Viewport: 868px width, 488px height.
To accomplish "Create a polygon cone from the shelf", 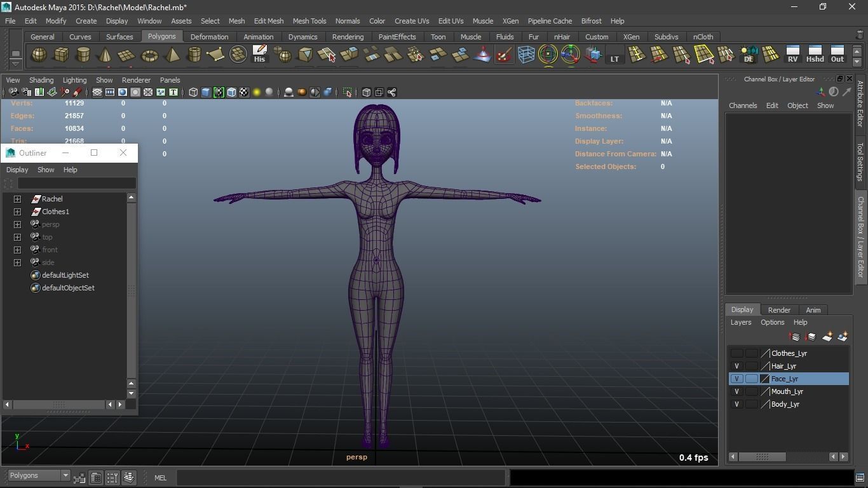I will (x=105, y=55).
